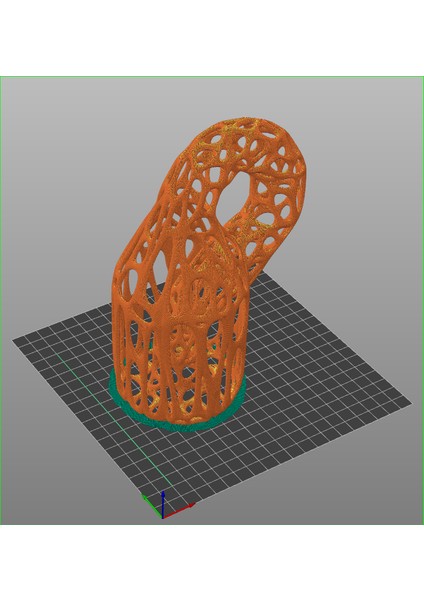Click the blue Z axis arrow
This screenshot has height=600, width=424.
point(163,504)
